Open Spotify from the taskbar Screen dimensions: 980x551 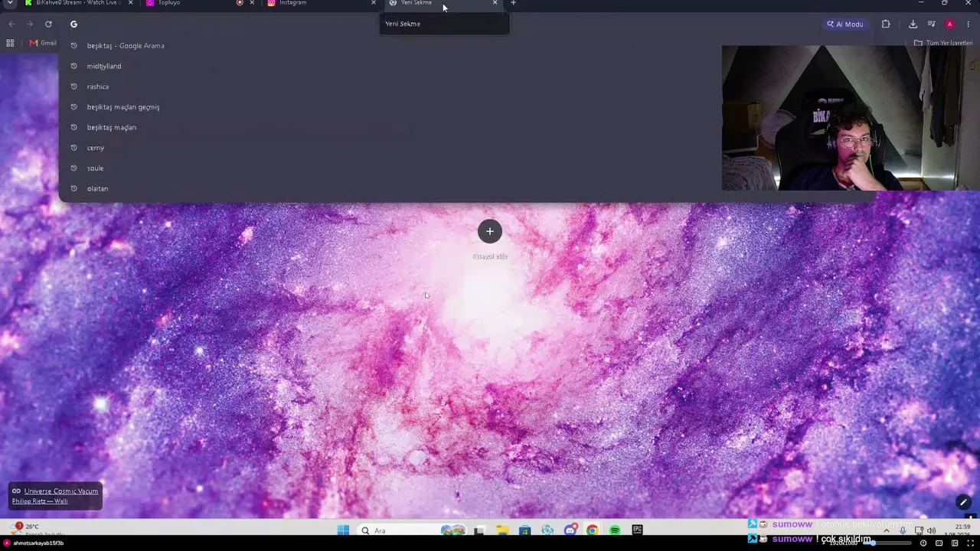click(x=615, y=530)
